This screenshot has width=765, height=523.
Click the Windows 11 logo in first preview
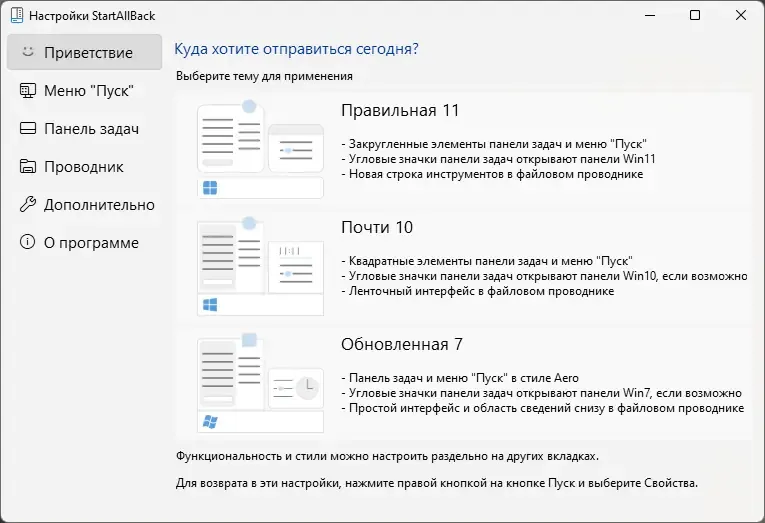point(210,188)
